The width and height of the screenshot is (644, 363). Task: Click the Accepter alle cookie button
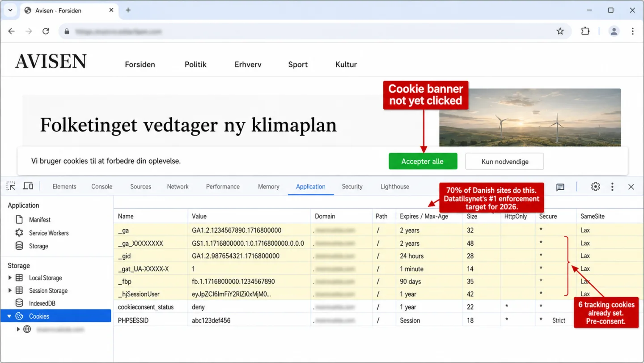pyautogui.click(x=423, y=162)
